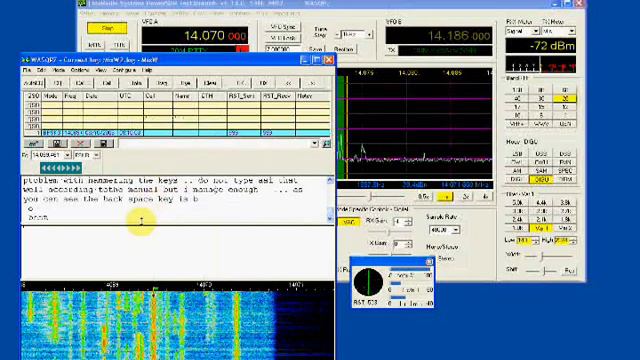Click the UTC column header in MixW log
The height and width of the screenshot is (360, 640).
point(131,96)
